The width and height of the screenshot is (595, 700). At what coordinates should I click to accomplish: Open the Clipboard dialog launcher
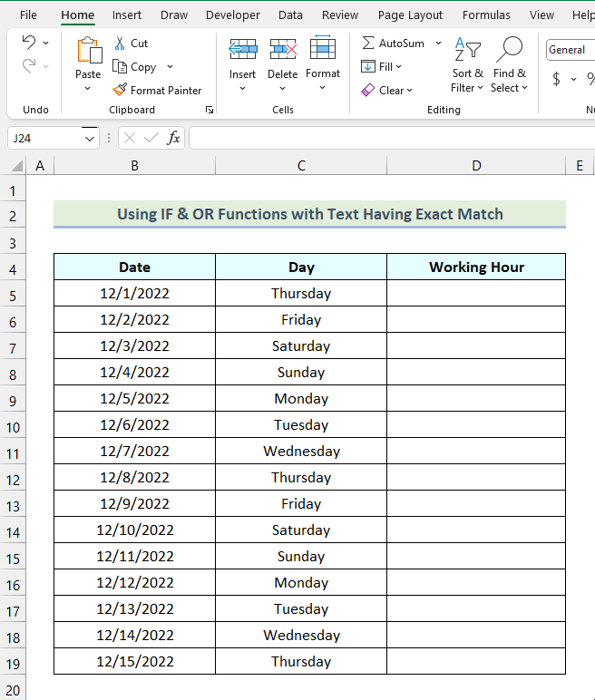pos(210,110)
